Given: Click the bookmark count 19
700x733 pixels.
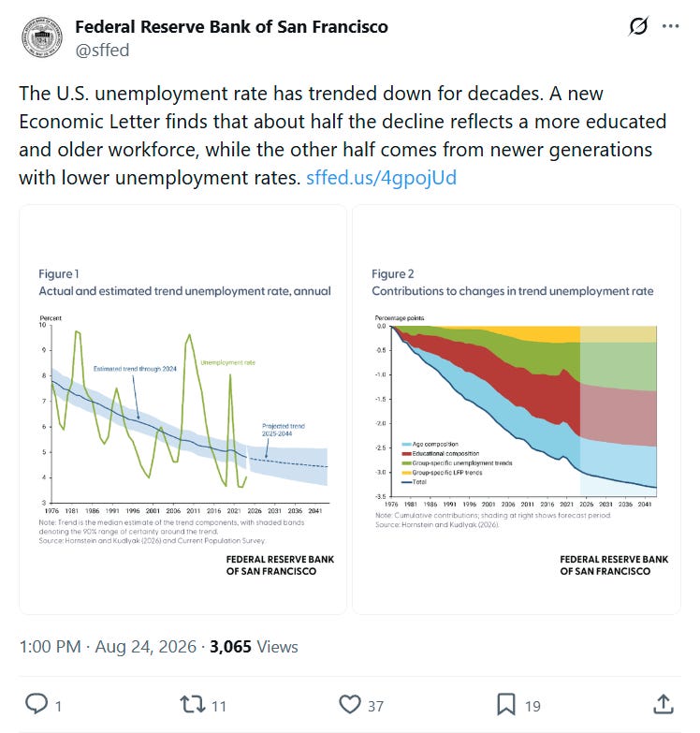Looking at the screenshot, I should coord(532,706).
